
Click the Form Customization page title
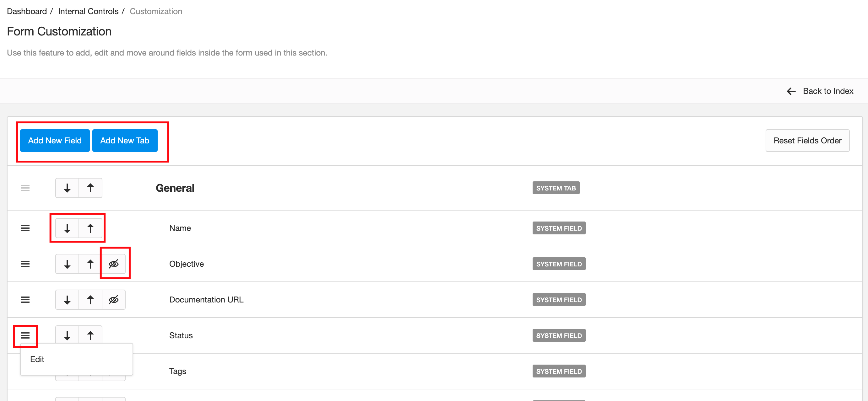pos(59,32)
